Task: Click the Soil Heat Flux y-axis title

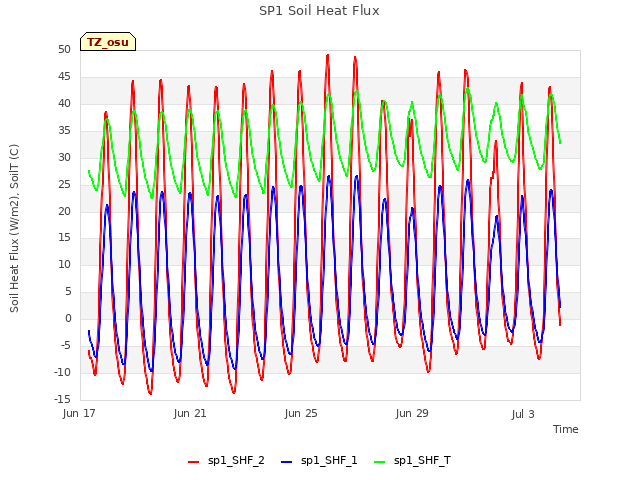Action: 14,228
